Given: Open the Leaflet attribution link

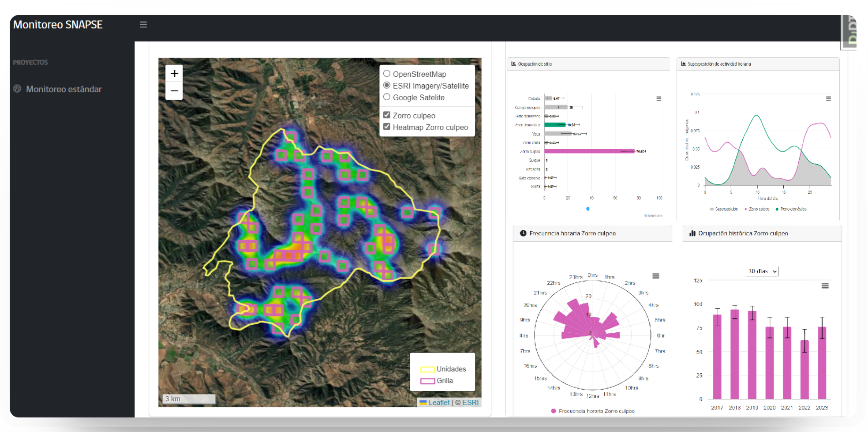Looking at the screenshot, I should click(439, 402).
